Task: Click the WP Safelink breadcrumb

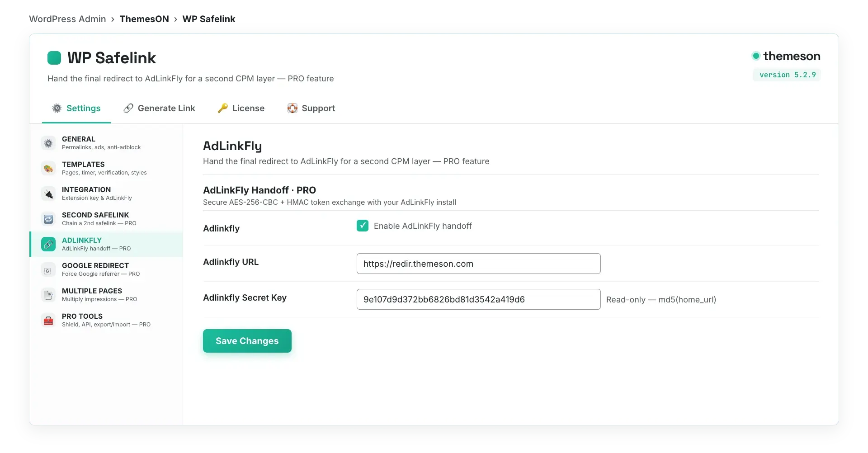Action: [x=209, y=19]
